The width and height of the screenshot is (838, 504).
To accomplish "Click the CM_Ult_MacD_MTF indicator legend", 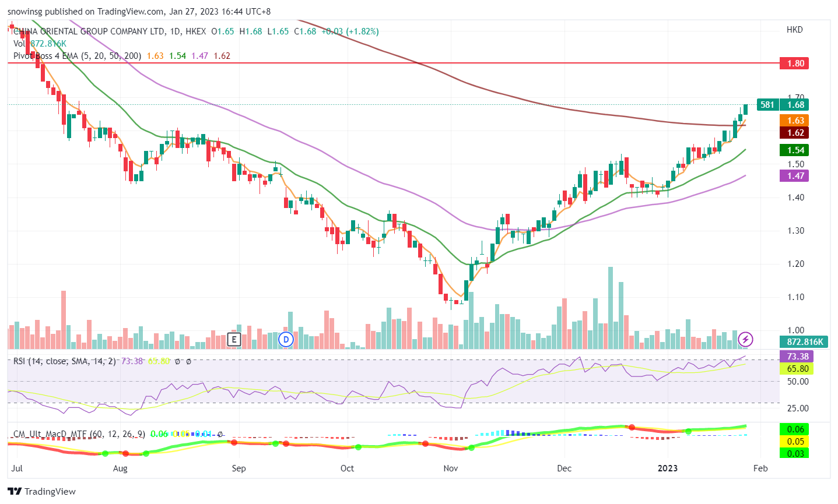I will coord(80,434).
